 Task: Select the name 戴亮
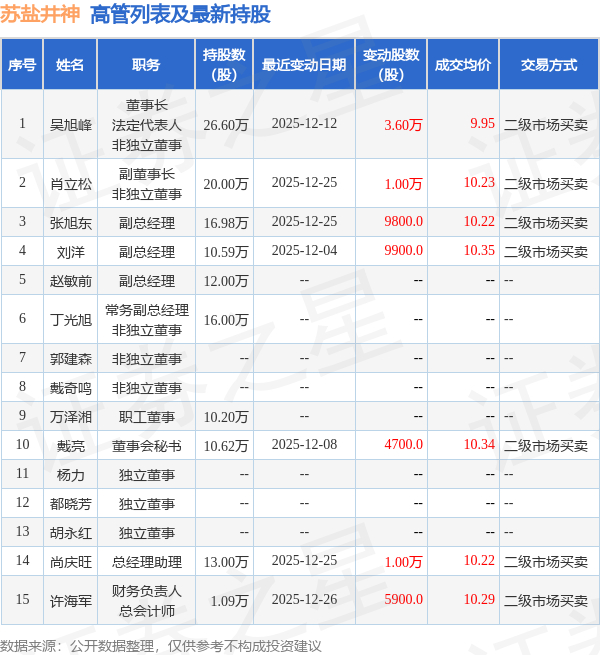(x=71, y=446)
